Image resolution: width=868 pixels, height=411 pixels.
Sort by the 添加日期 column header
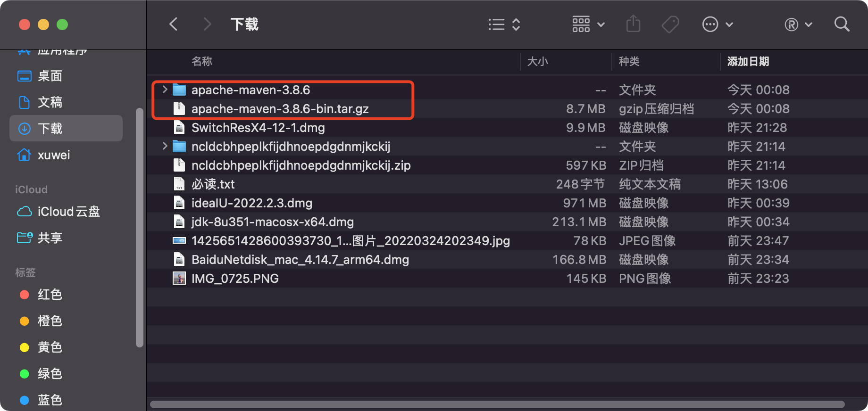[748, 61]
